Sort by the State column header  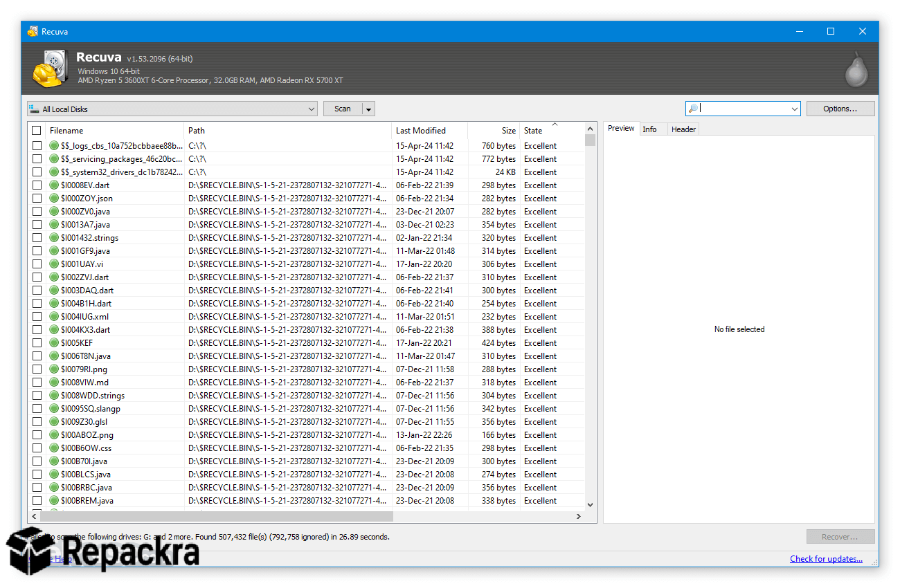[552, 130]
